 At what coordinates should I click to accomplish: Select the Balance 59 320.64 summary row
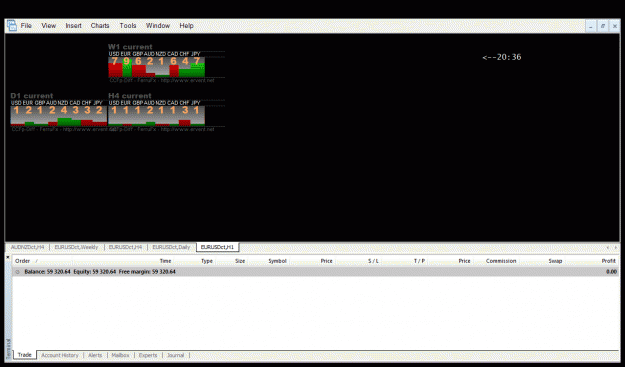[x=315, y=272]
